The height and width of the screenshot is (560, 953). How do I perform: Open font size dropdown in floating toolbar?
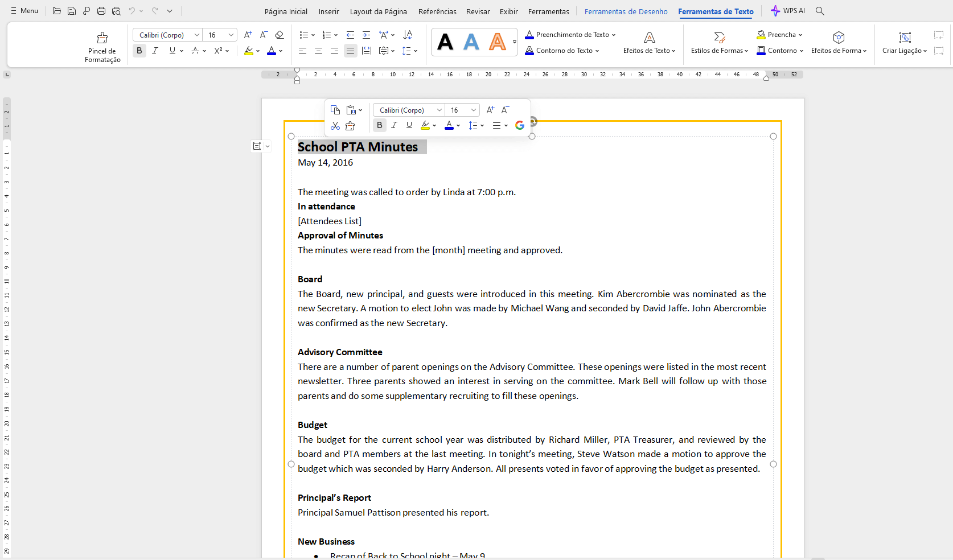tap(473, 110)
